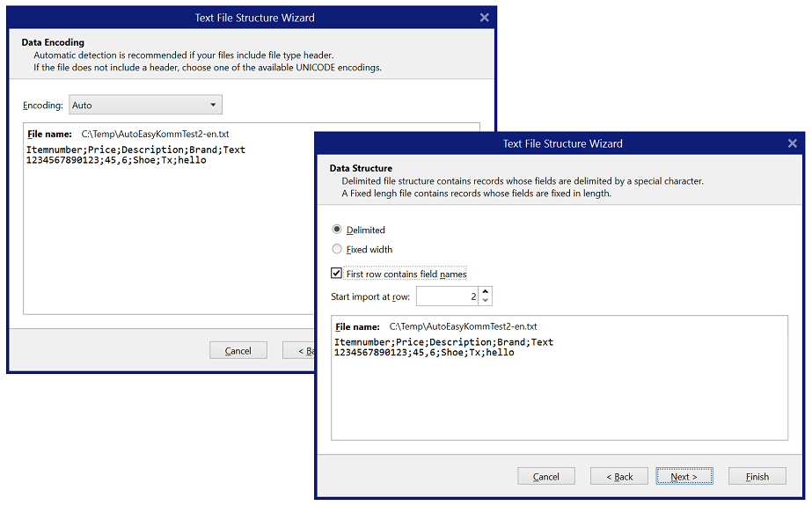Increase start import row with up arrow
The width and height of the screenshot is (812, 505).
(486, 291)
